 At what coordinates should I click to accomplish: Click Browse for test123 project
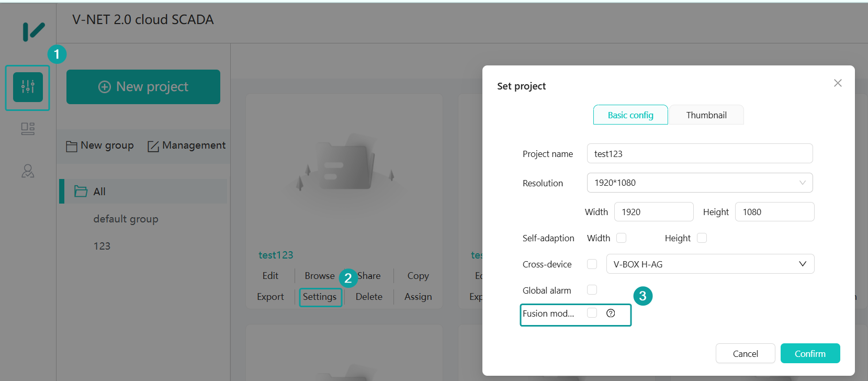(320, 276)
